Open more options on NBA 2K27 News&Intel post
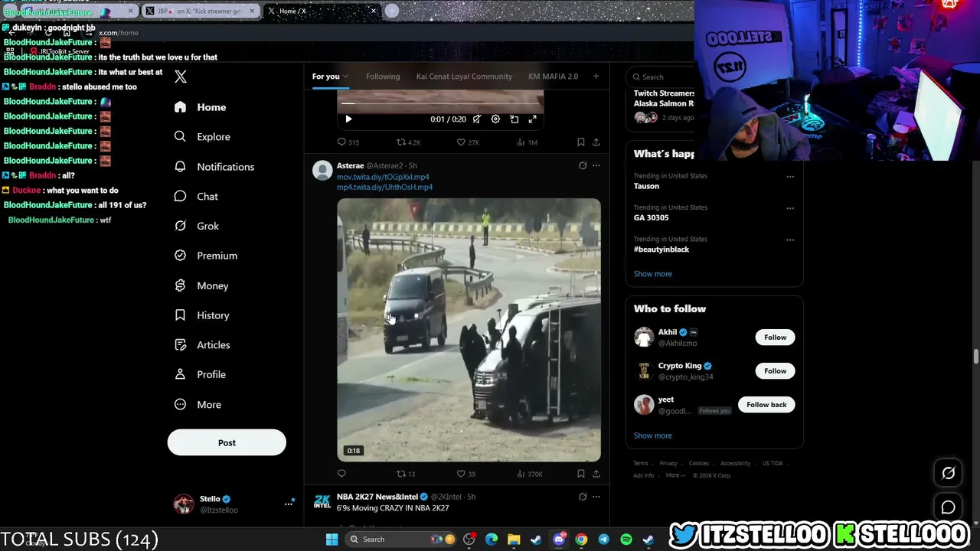The height and width of the screenshot is (551, 980). 596,497
